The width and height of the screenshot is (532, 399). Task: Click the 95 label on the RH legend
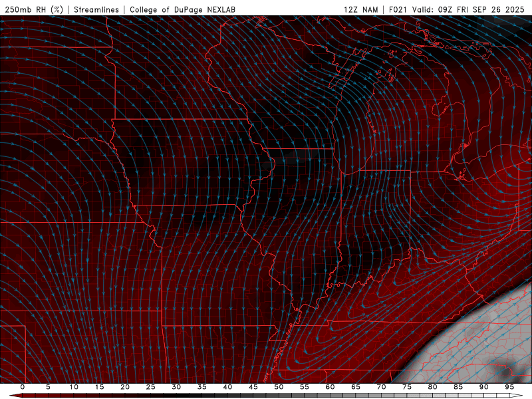tap(509, 387)
